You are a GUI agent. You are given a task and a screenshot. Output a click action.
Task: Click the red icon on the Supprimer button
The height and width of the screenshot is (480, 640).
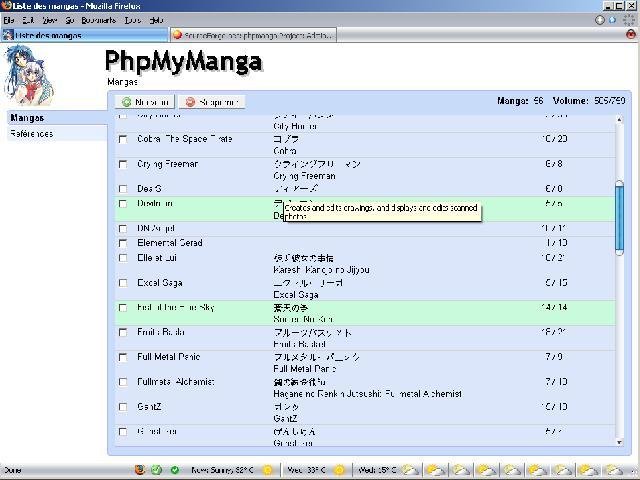[x=190, y=102]
